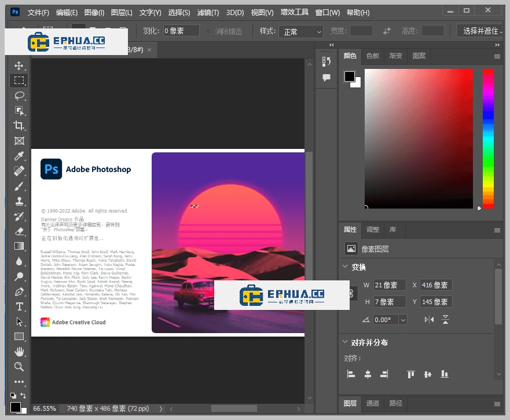Select the Zoom tool
This screenshot has width=510, height=420.
[x=19, y=367]
